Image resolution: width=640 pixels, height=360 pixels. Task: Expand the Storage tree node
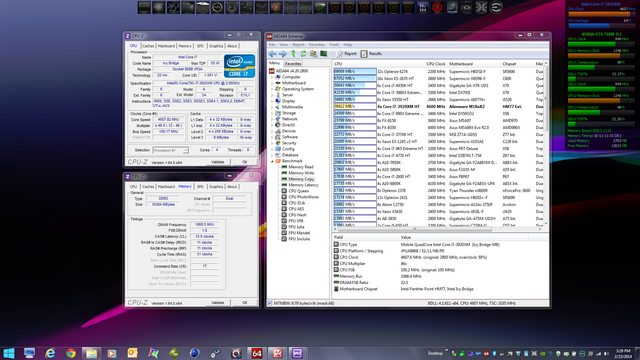[272, 113]
